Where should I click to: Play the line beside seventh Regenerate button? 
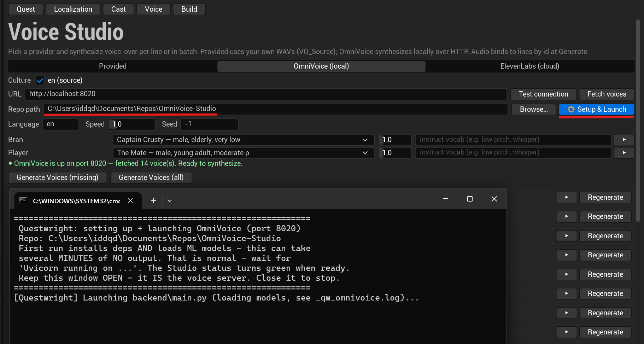tap(567, 313)
